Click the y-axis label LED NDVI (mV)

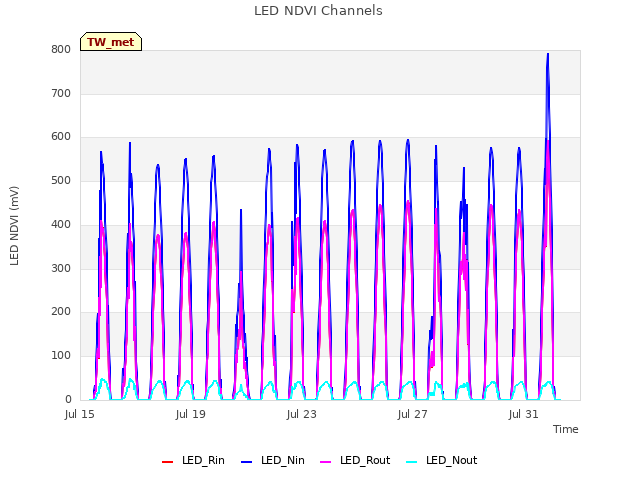coord(14,225)
